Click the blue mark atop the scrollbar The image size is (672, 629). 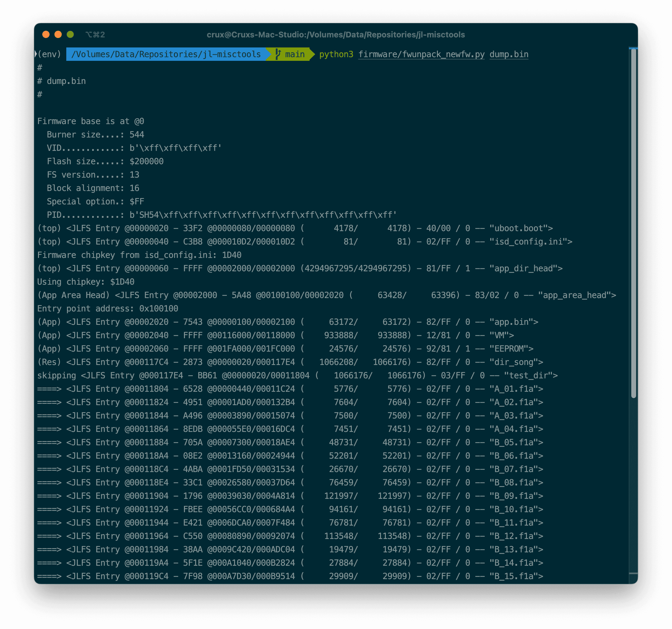pos(633,49)
